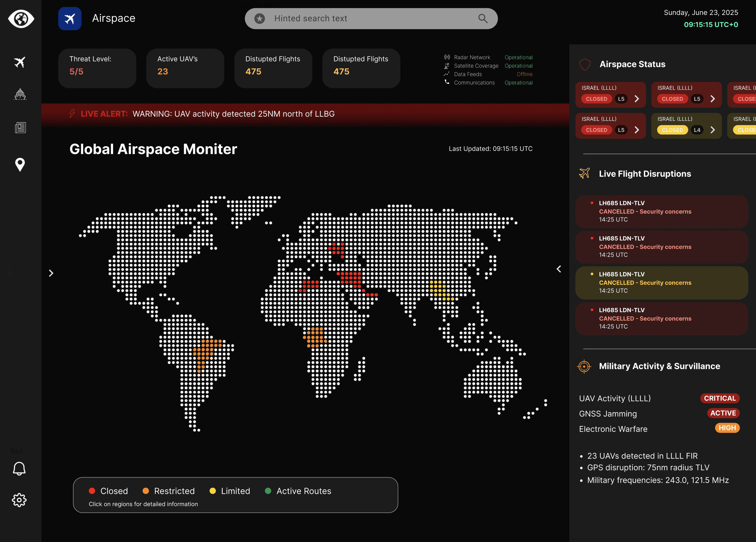Toggle the Restricted legend indicator
The image size is (756, 542).
tap(146, 491)
